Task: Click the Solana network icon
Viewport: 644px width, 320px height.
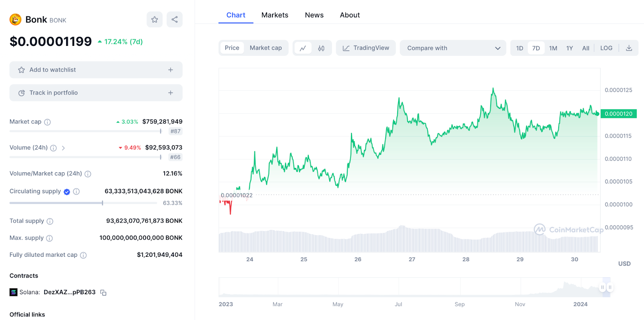Action: 13,292
